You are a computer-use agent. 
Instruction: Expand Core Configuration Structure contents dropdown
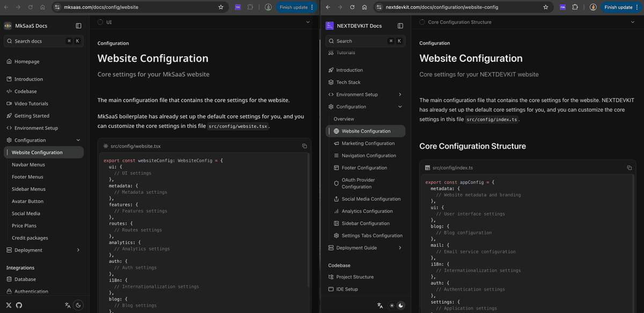pos(633,22)
